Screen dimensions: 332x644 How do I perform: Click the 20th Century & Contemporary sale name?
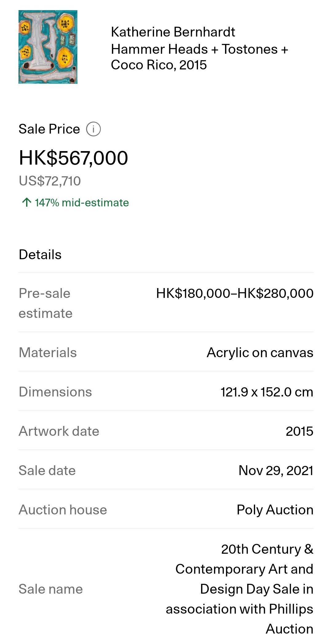click(240, 589)
